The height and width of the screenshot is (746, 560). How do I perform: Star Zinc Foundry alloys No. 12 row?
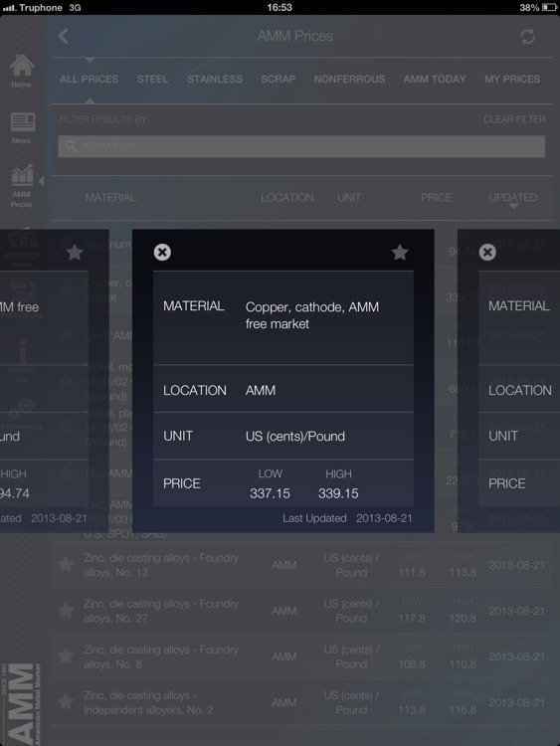[66, 565]
